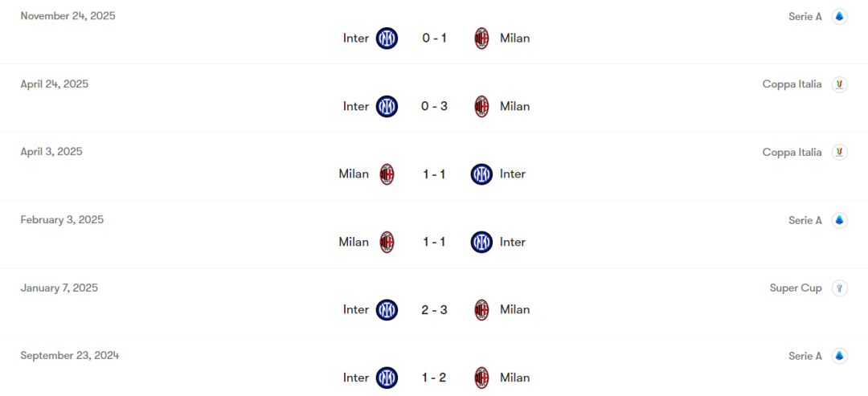Screen dimensions: 868x396
Task: Click Inter team name in April 24, 2025 match
Action: (x=356, y=106)
